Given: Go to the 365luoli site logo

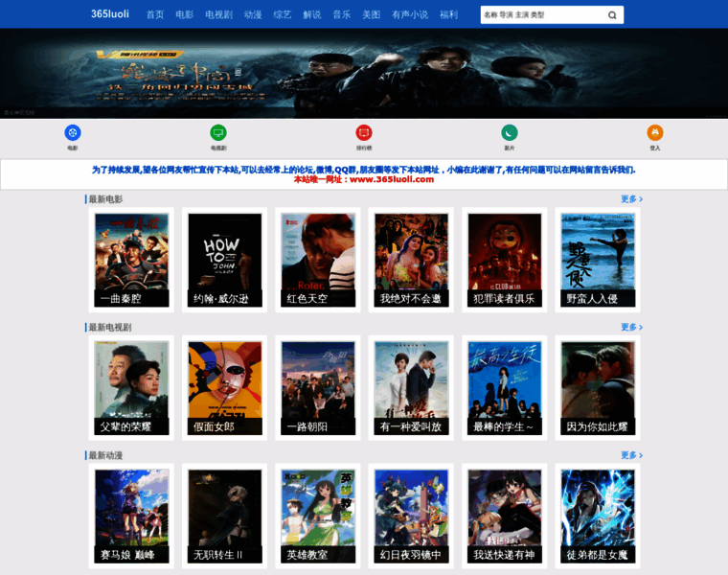Looking at the screenshot, I should [x=110, y=14].
